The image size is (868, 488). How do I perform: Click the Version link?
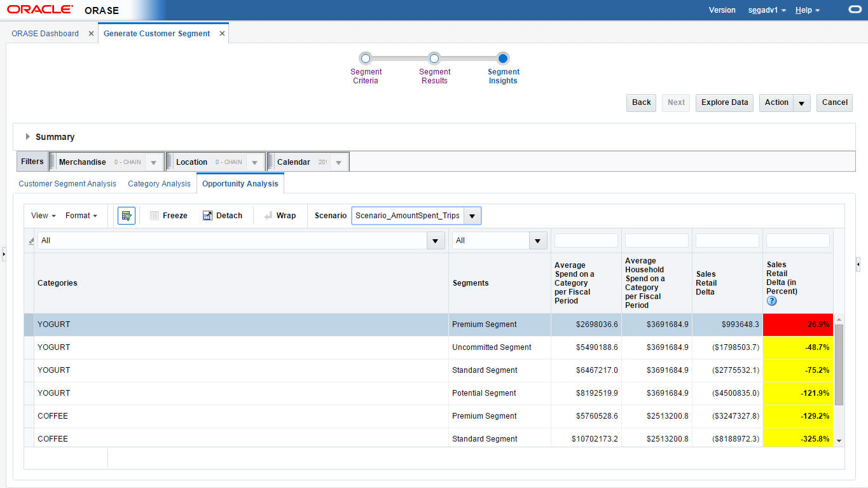tap(722, 10)
